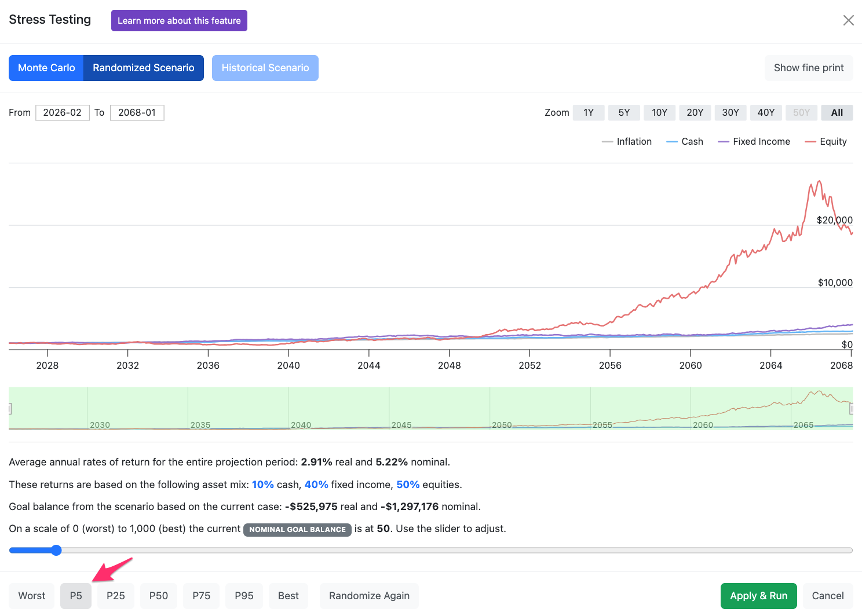Set chart zoom to 10Y

pos(659,112)
